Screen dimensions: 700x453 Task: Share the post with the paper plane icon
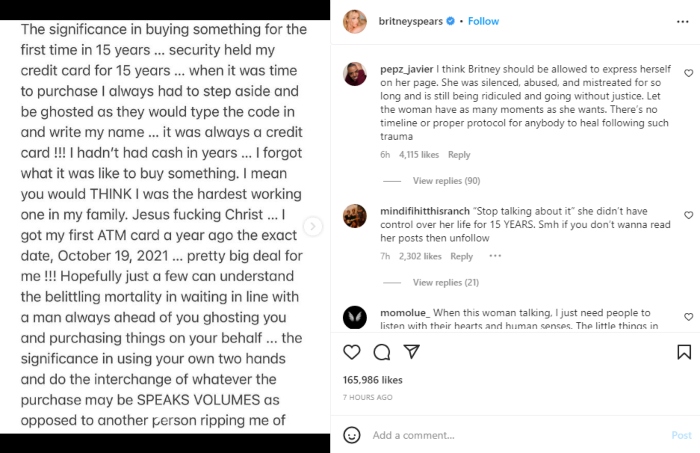409,352
